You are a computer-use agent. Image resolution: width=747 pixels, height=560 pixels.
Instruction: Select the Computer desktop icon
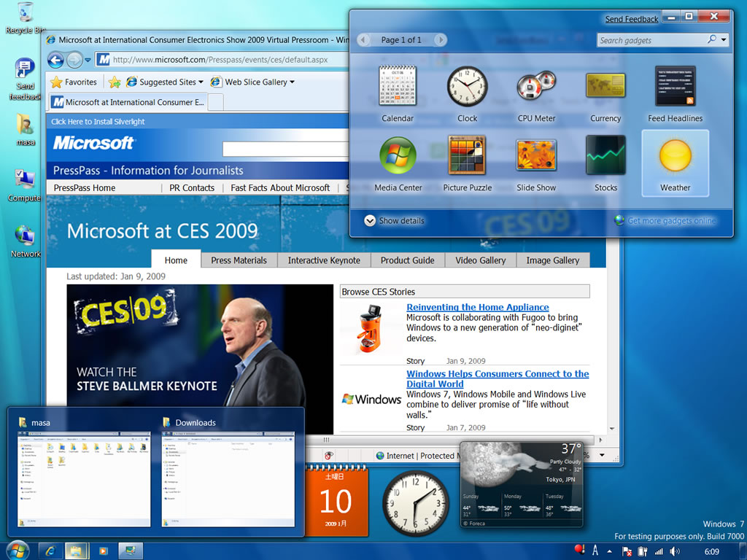pyautogui.click(x=24, y=185)
